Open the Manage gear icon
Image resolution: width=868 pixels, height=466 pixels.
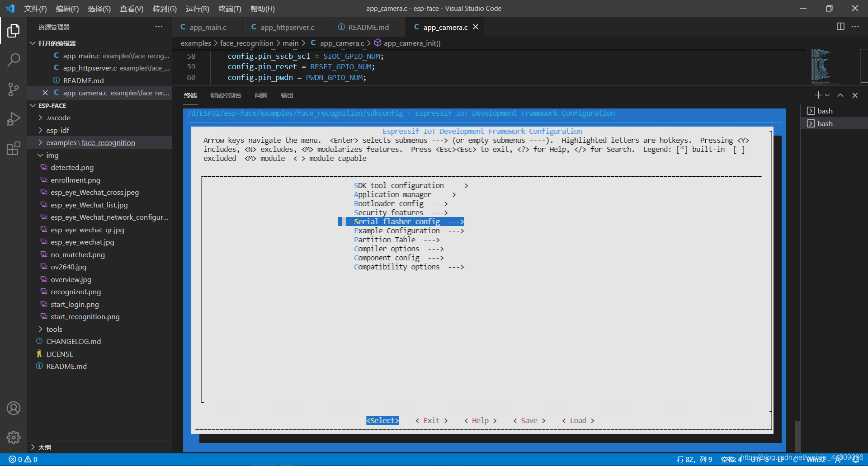(14, 437)
